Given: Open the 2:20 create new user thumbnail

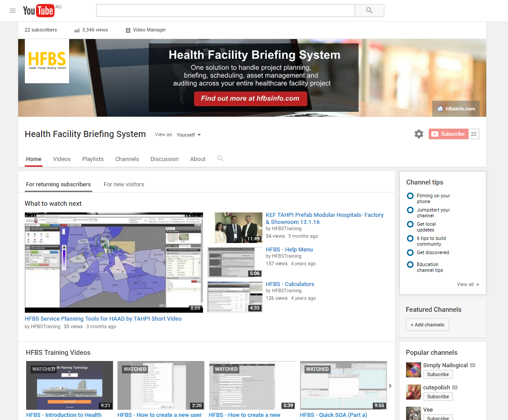Looking at the screenshot, I should [161, 385].
